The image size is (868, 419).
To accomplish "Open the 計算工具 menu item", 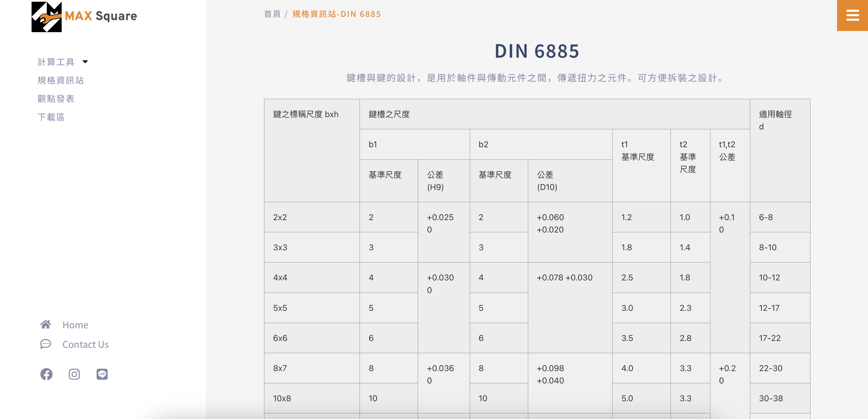I will tap(56, 62).
